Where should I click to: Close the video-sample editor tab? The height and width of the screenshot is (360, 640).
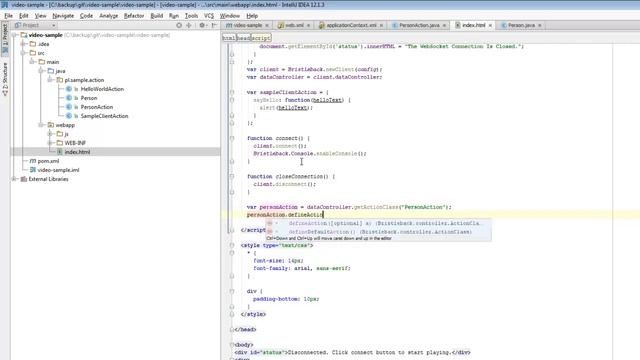click(267, 25)
